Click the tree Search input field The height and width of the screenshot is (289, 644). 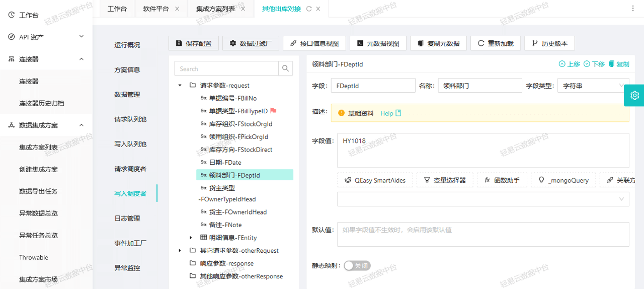[x=227, y=68]
